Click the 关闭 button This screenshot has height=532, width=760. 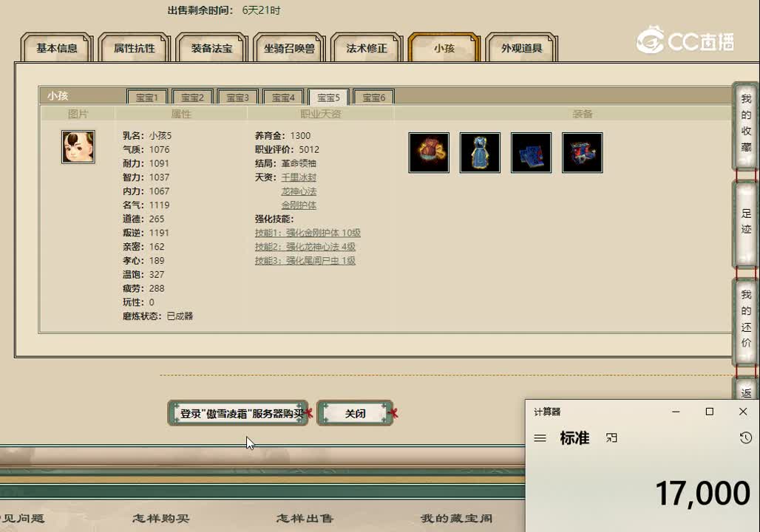(355, 413)
